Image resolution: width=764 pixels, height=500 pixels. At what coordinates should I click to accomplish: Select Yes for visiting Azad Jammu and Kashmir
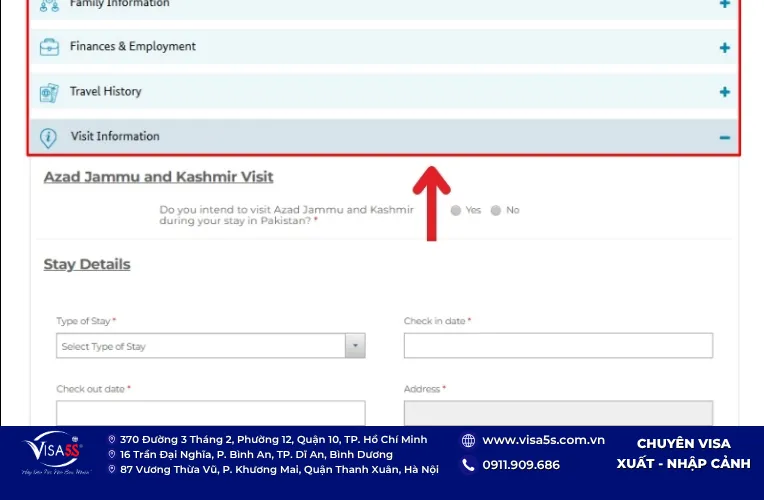coord(456,211)
